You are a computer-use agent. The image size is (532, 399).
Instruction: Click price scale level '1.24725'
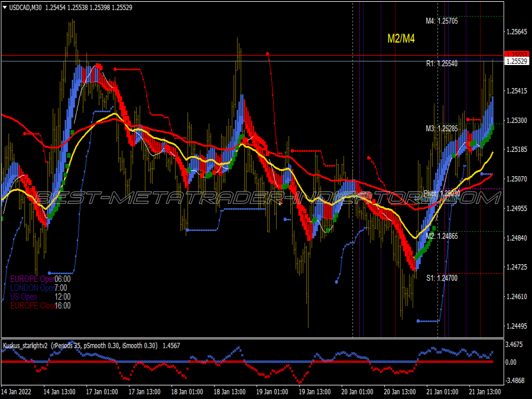(517, 267)
